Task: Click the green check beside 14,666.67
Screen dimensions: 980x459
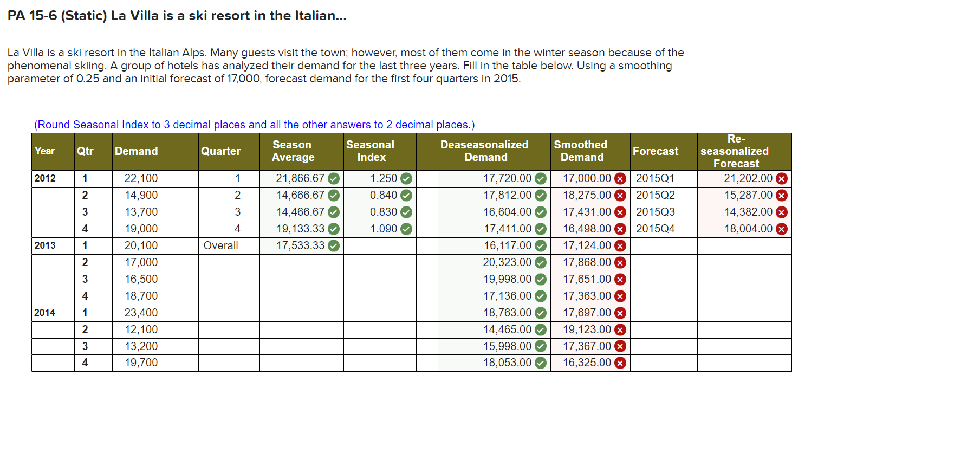Action: [x=334, y=196]
